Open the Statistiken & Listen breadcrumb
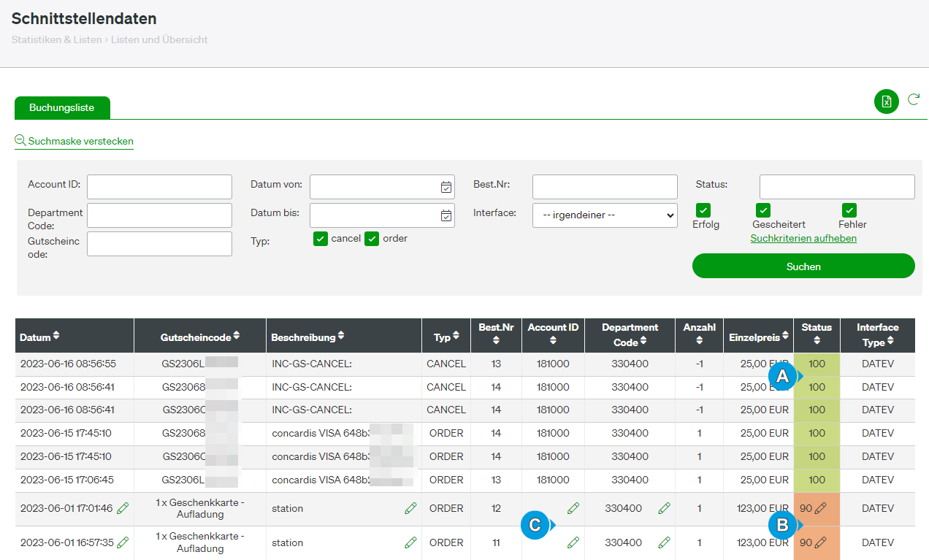This screenshot has width=929, height=560. point(57,39)
